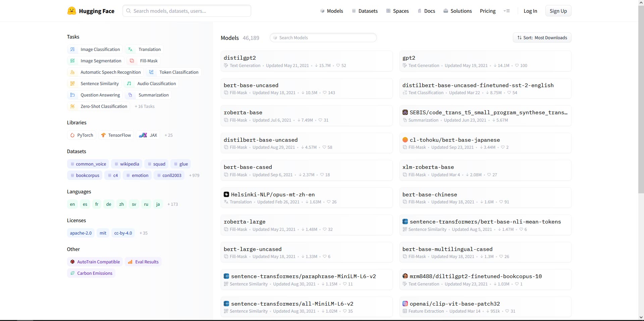Click the Image Classification task icon
Viewport: 644px width, 321px height.
[x=72, y=49]
